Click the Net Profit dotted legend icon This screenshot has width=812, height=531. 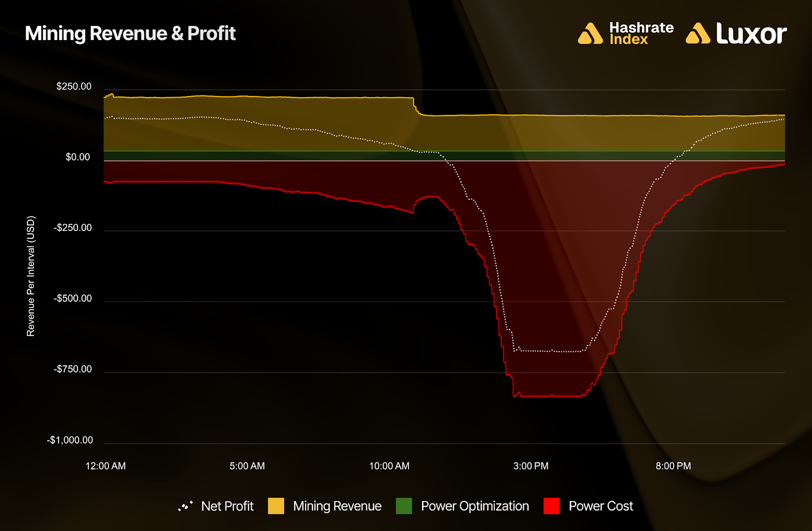coord(186,506)
